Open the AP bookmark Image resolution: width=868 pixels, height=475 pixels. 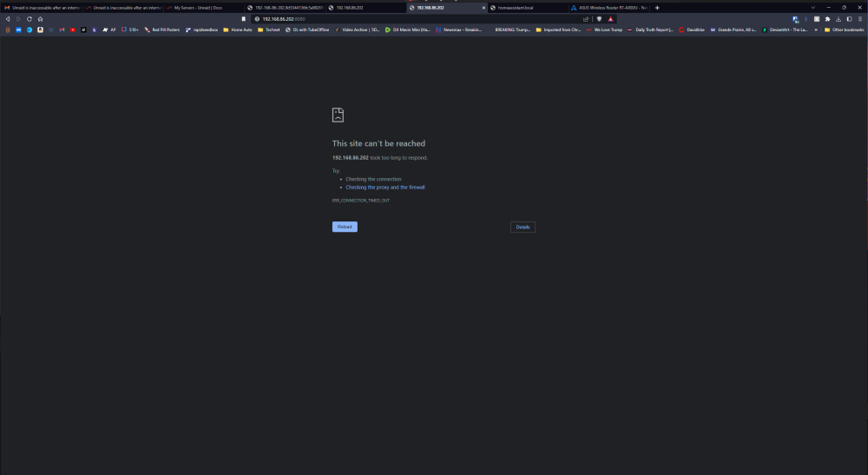click(x=109, y=30)
